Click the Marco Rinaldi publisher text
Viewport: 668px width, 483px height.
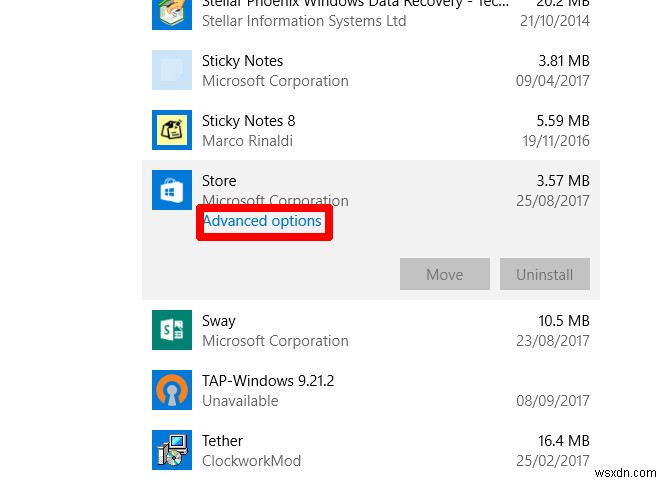pos(248,141)
